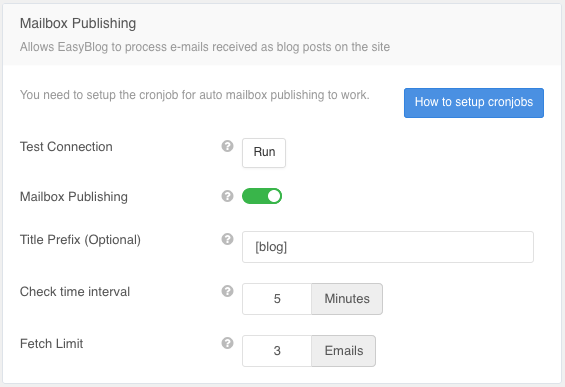Screen dimensions: 565x387
Task: Open help icon beside Mailbox Publishing toggle
Action: coord(227,196)
